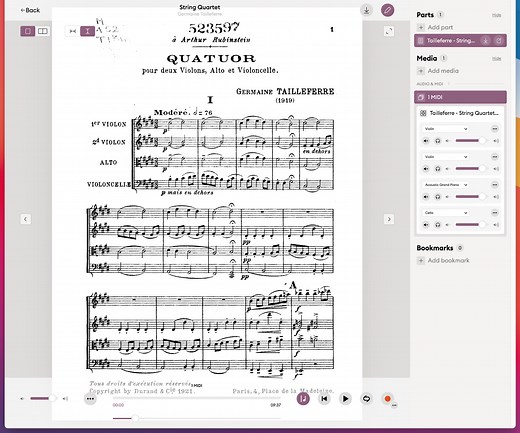Download the Tailleferre part

click(486, 41)
